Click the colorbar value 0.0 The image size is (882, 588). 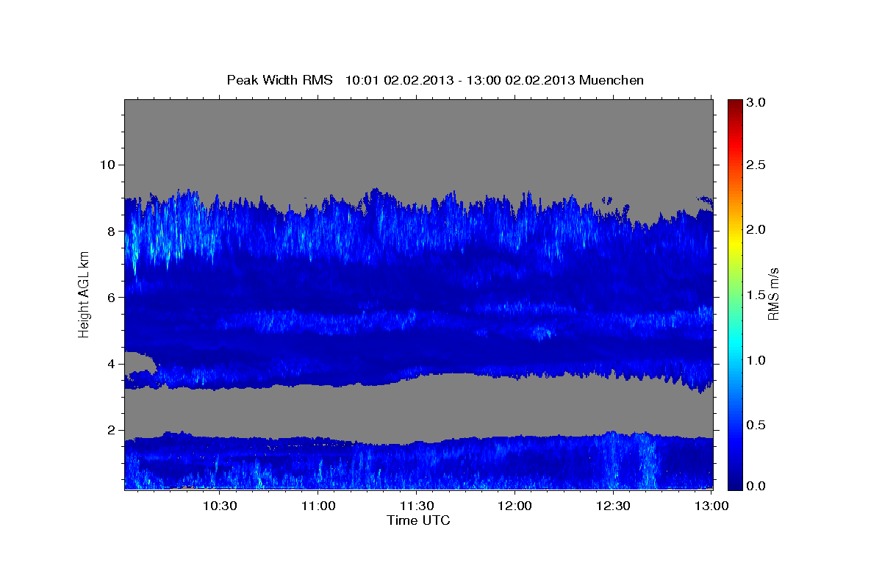[x=758, y=486]
